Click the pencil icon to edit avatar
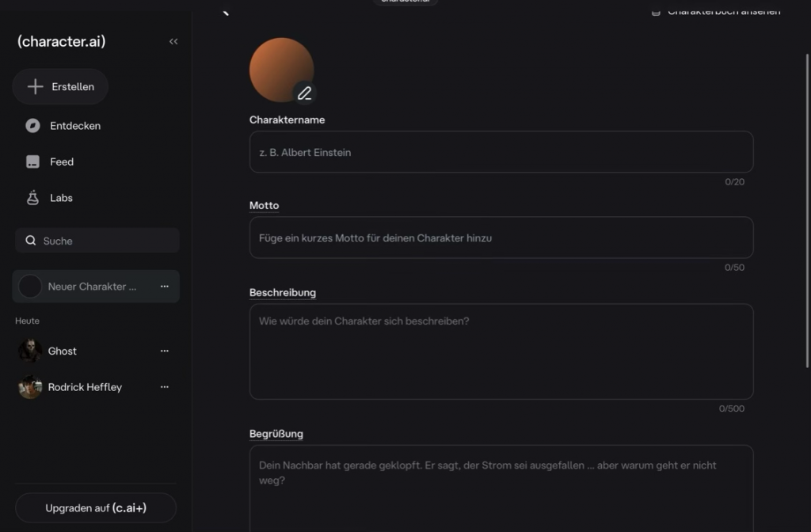811x532 pixels. click(304, 93)
